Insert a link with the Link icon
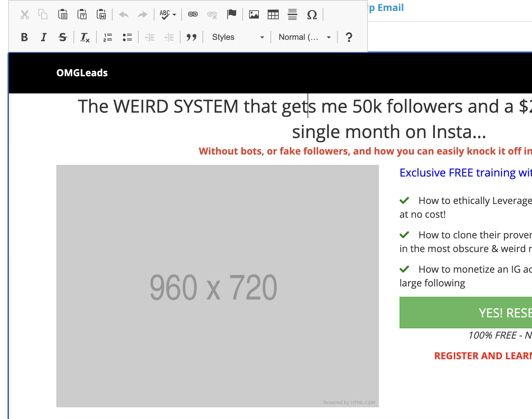The height and width of the screenshot is (419, 532). tap(193, 14)
